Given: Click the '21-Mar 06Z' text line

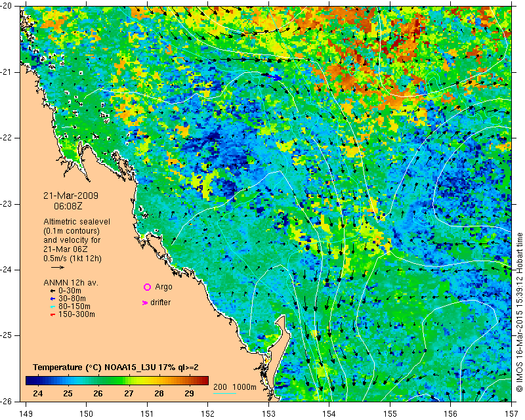Looking at the screenshot, I should pyautogui.click(x=65, y=249).
